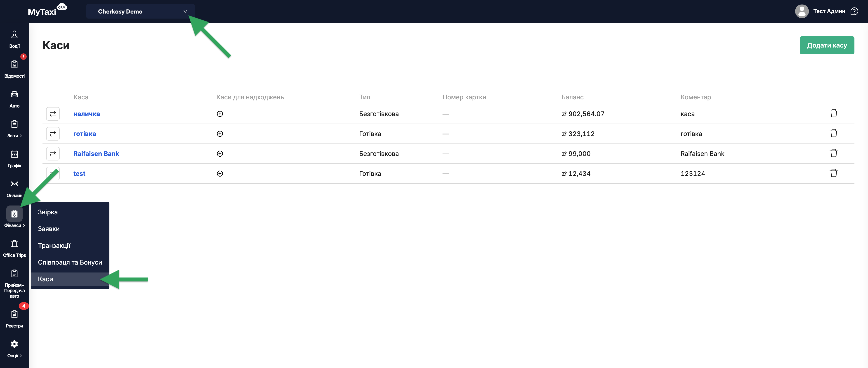
Task: Click the каса comment cell
Action: pyautogui.click(x=687, y=114)
